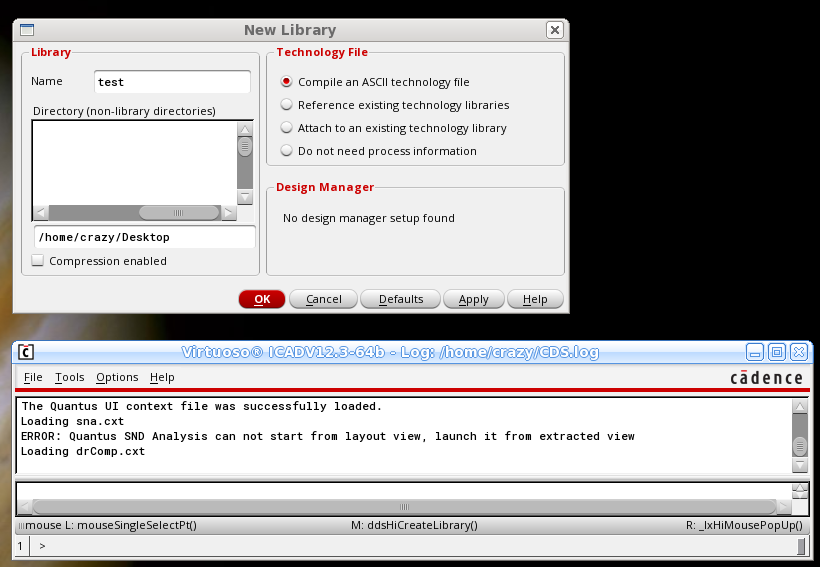Click the Cancel button
This screenshot has height=567, width=820.
323,299
